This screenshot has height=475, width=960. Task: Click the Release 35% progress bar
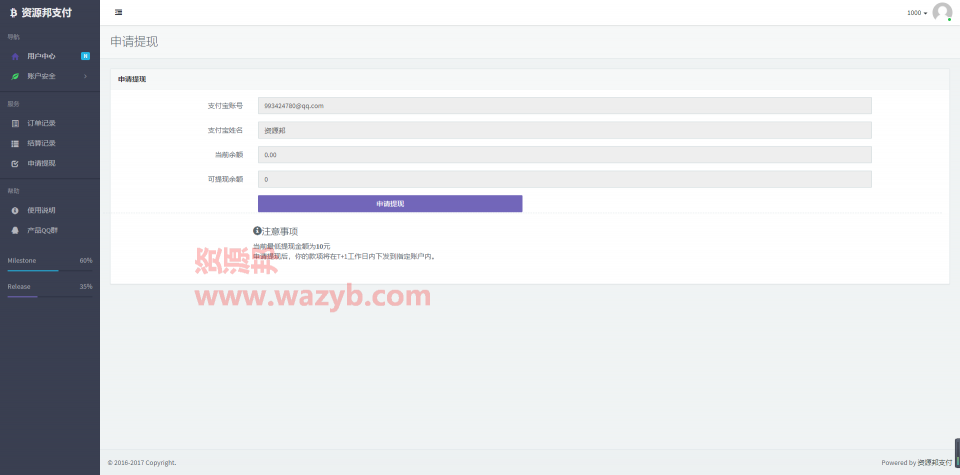pyautogui.click(x=50, y=296)
